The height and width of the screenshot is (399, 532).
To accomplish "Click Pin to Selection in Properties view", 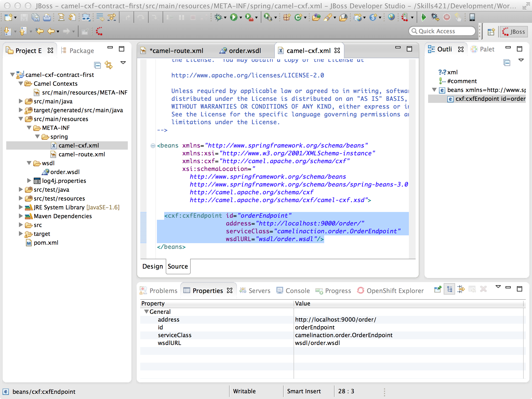I will point(437,289).
